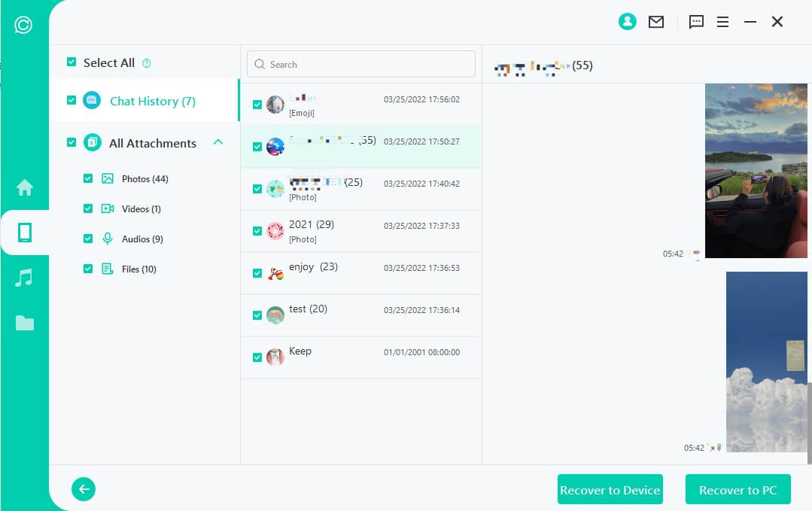Image resolution: width=812 pixels, height=511 pixels.
Task: Uncheck the enjoy (23) chat checkbox
Action: tap(257, 273)
